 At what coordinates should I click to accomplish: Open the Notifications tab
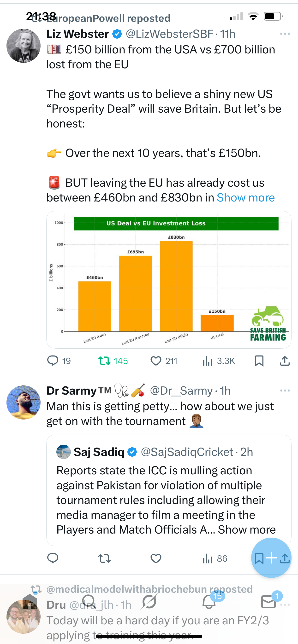[x=209, y=602]
